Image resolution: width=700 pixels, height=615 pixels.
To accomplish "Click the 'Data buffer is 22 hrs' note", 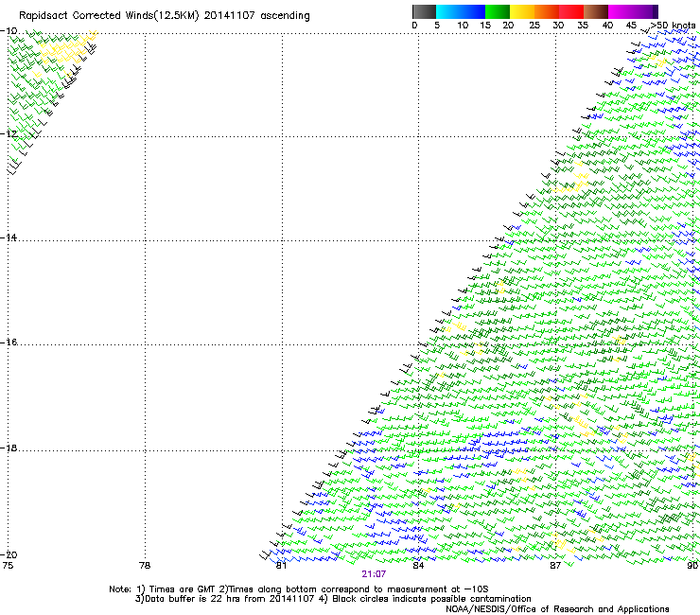I will pos(333,599).
